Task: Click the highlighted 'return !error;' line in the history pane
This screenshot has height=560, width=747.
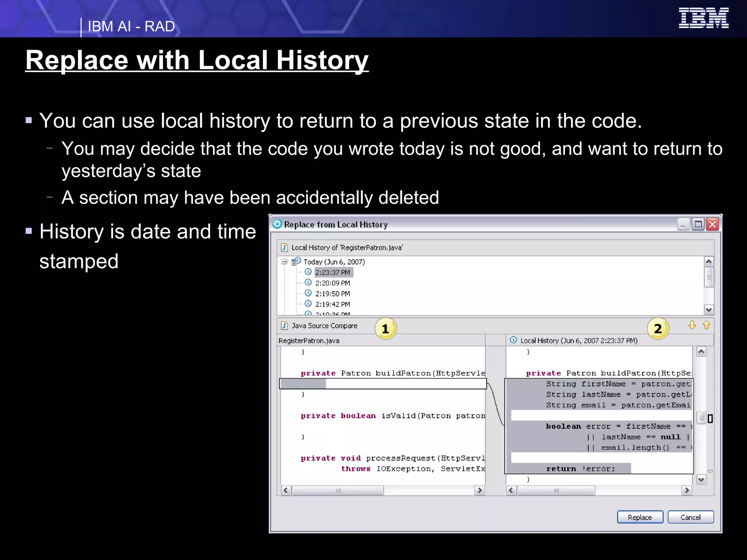Action: (x=581, y=469)
